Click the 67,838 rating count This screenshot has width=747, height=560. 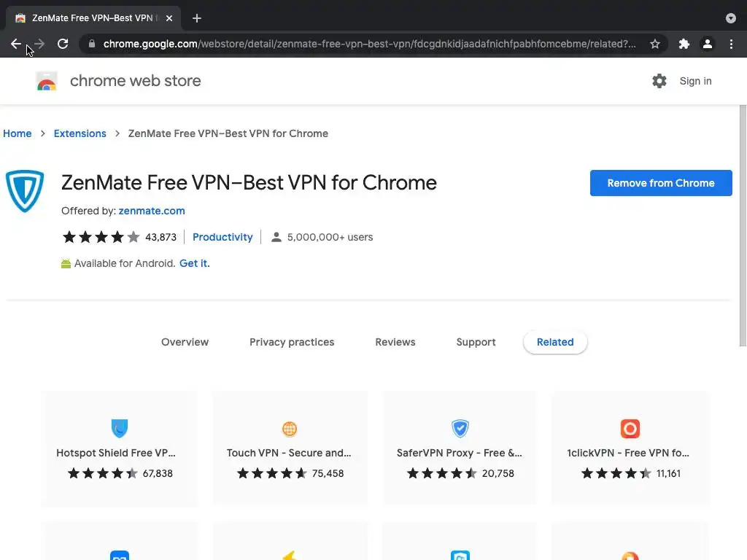(158, 473)
